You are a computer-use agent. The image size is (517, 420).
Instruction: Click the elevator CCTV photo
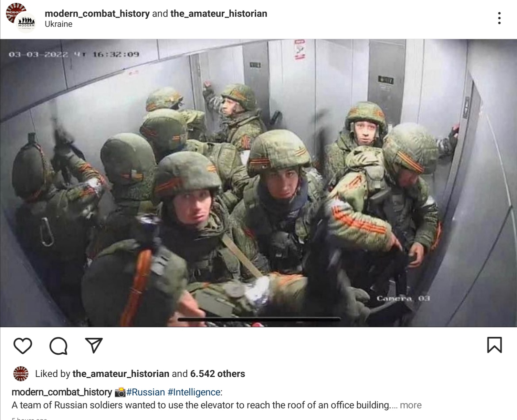(258, 183)
